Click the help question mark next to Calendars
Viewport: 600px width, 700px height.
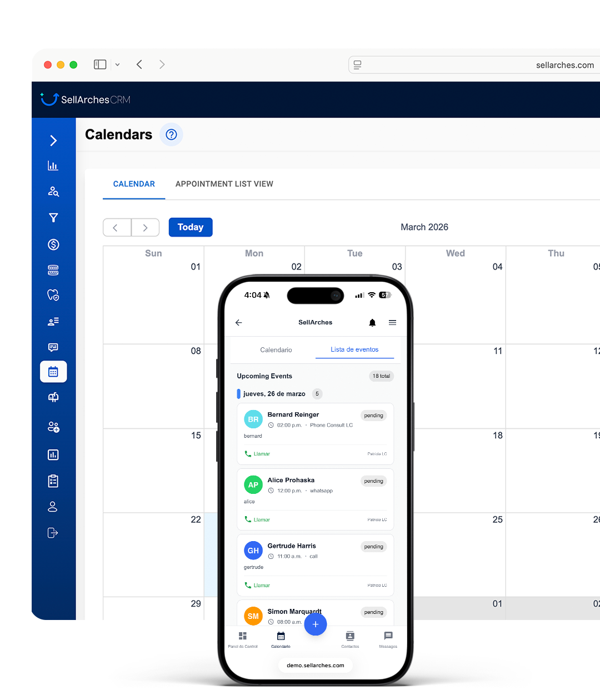171,134
